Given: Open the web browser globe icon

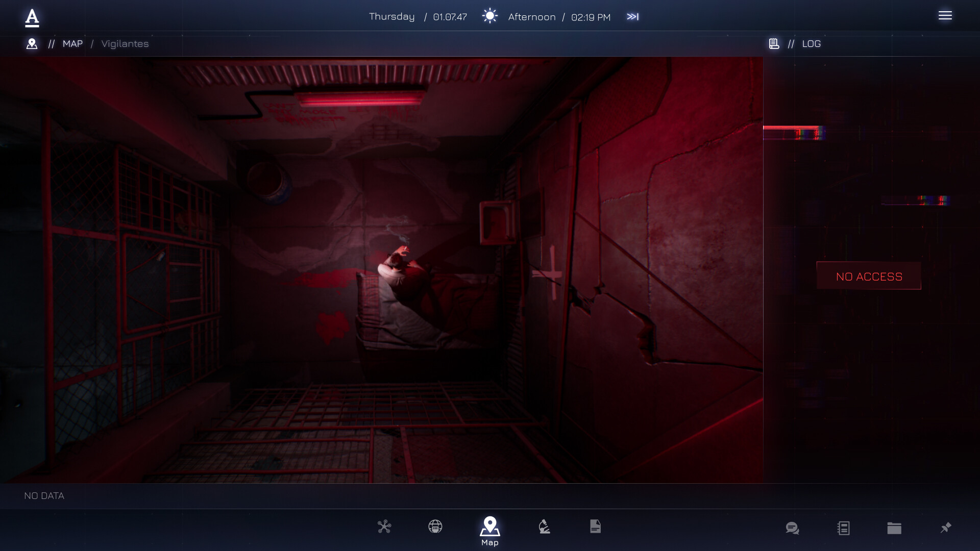Looking at the screenshot, I should coord(435,527).
